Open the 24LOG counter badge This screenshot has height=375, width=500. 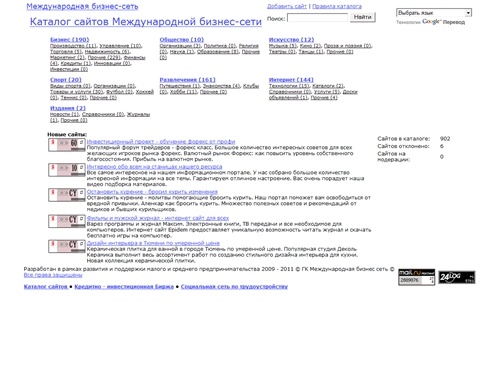[x=457, y=277]
